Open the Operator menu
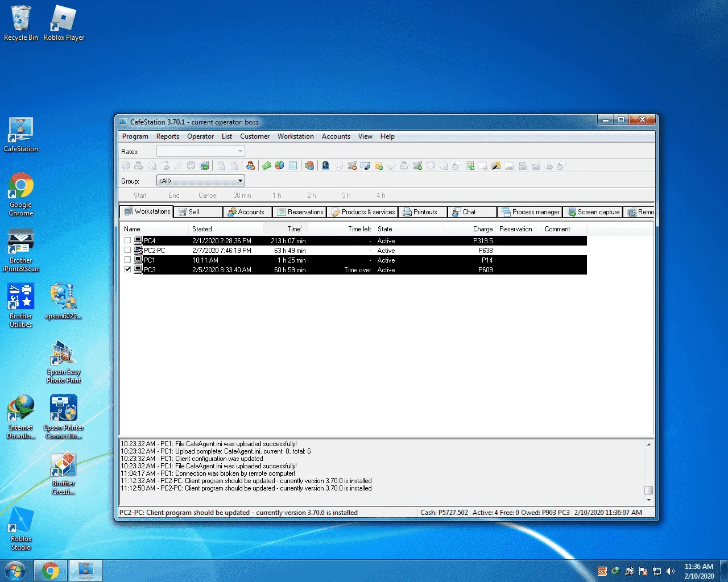The image size is (728, 582). coord(201,136)
